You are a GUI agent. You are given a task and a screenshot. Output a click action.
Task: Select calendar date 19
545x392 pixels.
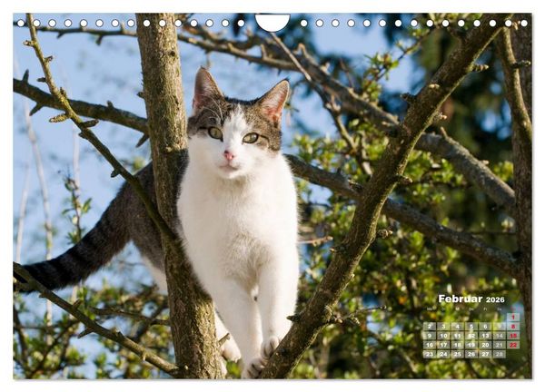point(471,345)
